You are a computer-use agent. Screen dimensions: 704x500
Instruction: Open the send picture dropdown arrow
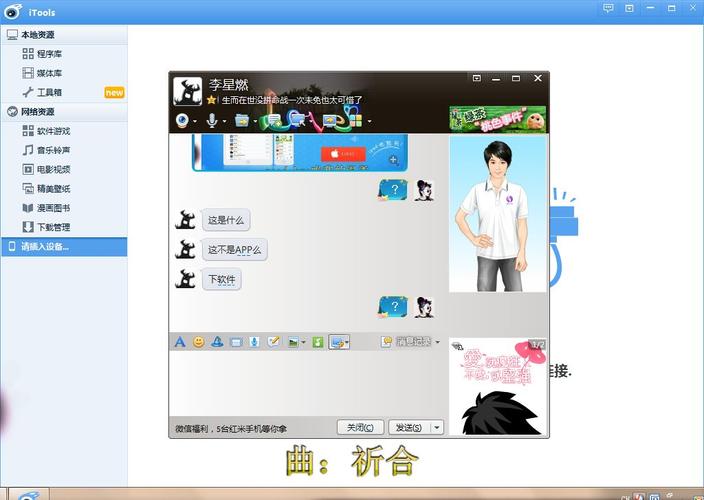click(304, 343)
